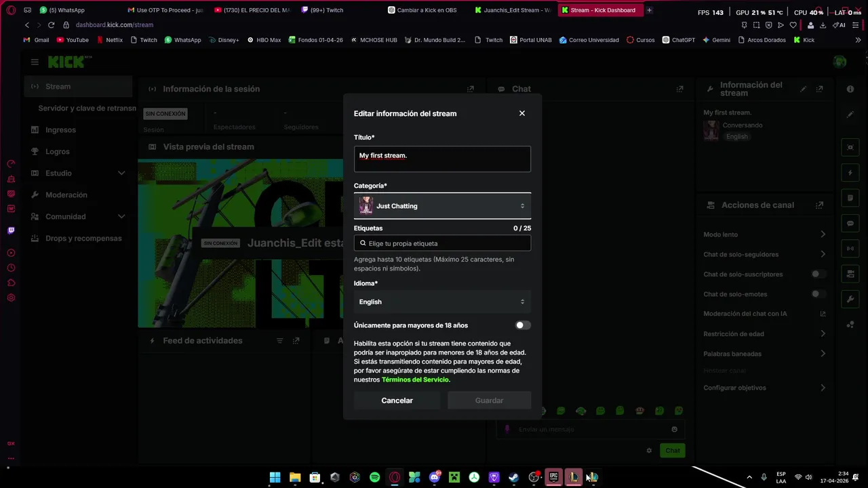Click the lightning bolt icon in right rail
The image size is (868, 488).
point(850,173)
